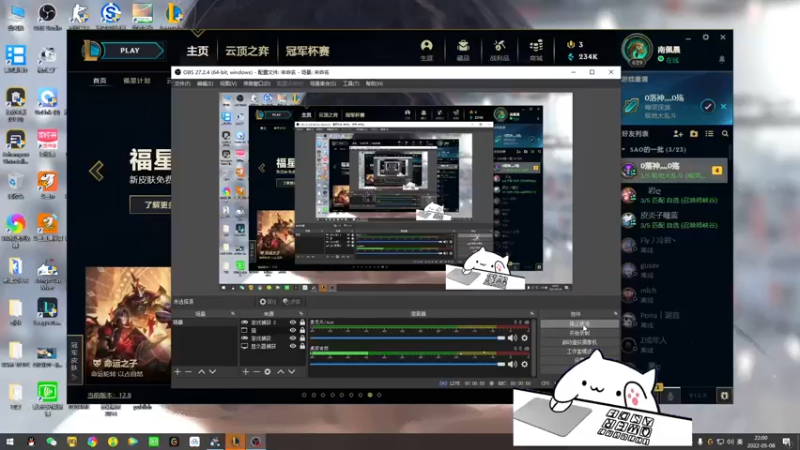Image resolution: width=800 pixels, height=450 pixels.
Task: Adjust the 麦克风/Aux volume slider
Action: click(x=407, y=338)
